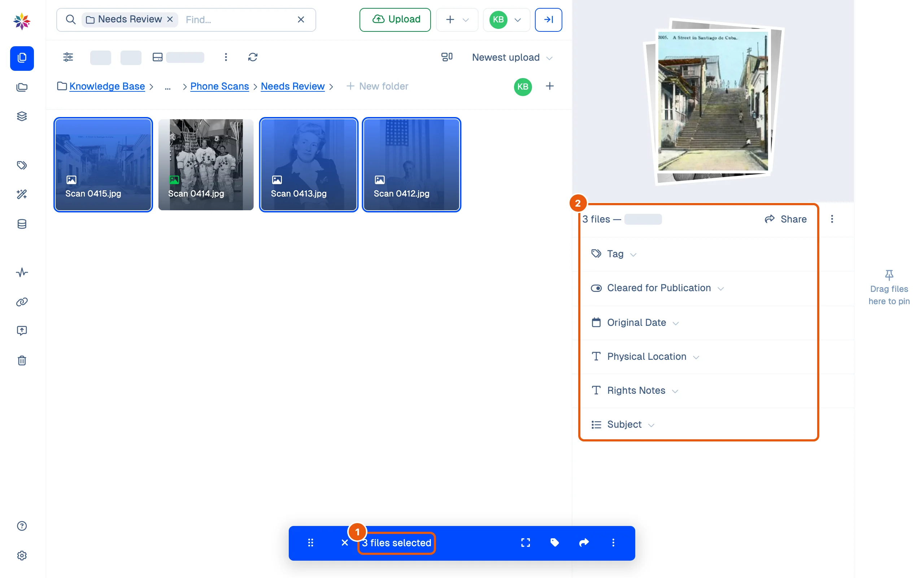Open the shared links icon in sidebar
This screenshot has height=578, width=924.
[22, 302]
